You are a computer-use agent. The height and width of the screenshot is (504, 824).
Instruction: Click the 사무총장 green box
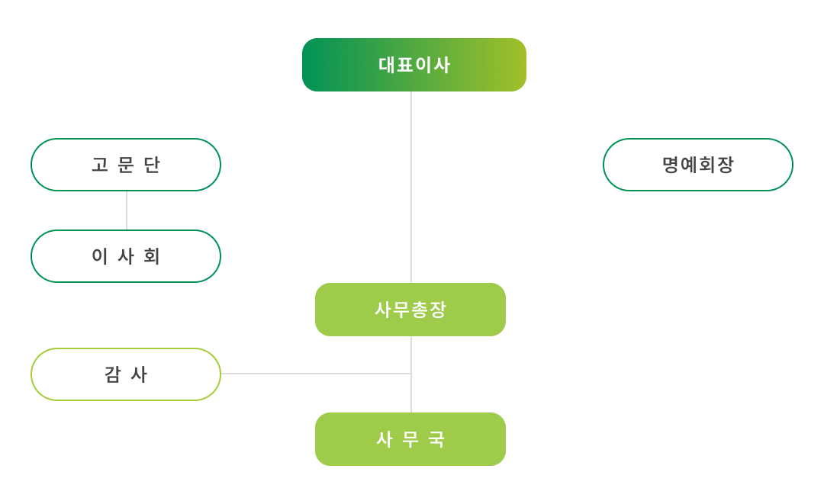point(410,310)
